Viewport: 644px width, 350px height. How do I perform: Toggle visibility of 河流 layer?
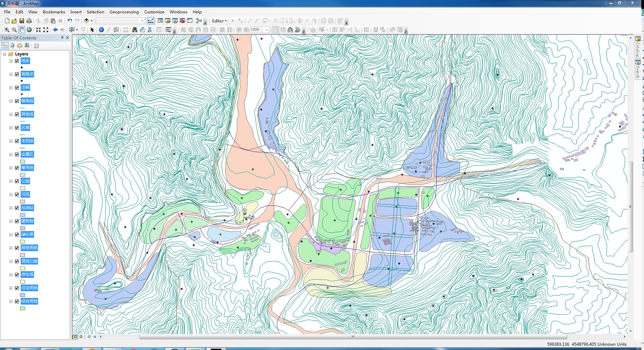pyautogui.click(x=17, y=194)
